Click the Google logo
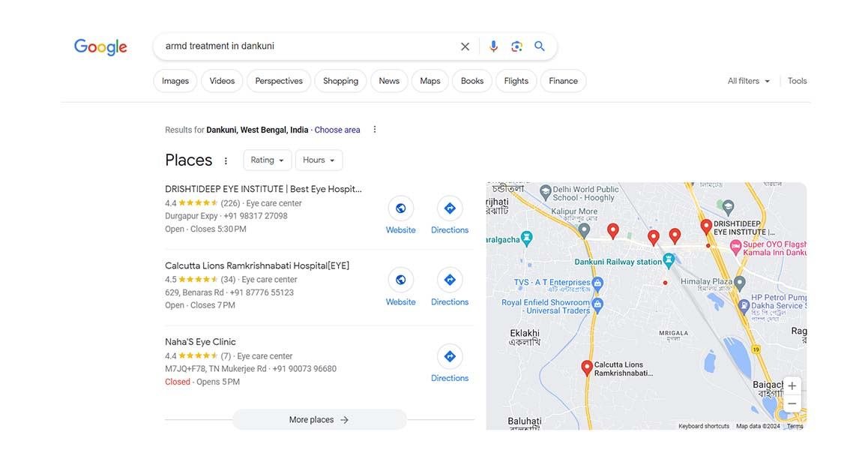The height and width of the screenshot is (450, 868). (100, 47)
